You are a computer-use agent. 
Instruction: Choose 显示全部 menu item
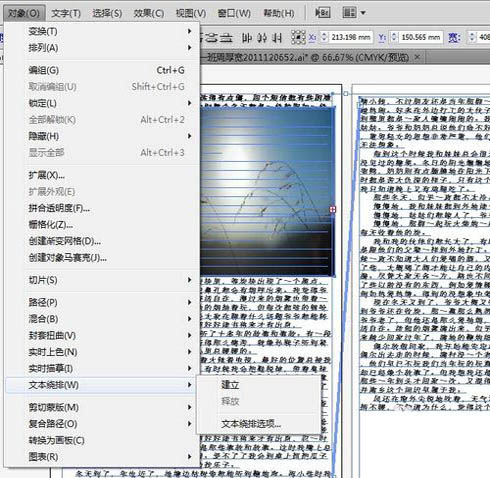(101, 153)
